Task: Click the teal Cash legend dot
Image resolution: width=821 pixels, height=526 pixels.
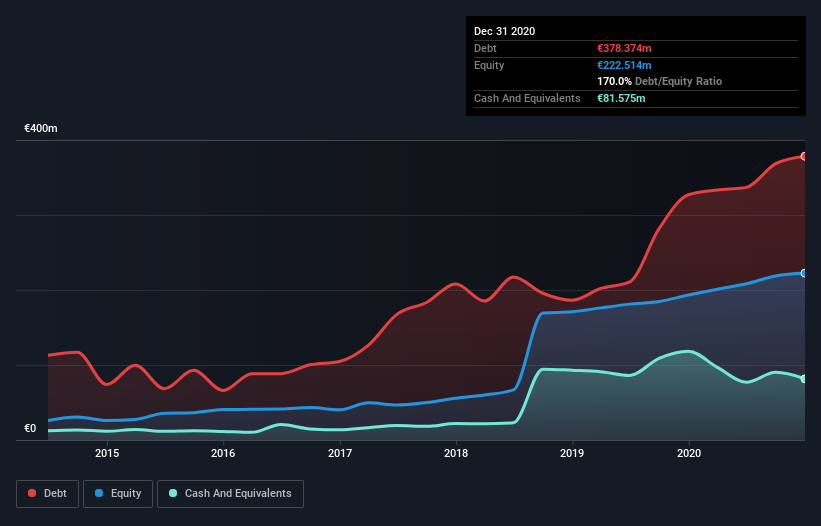Action: coord(173,493)
